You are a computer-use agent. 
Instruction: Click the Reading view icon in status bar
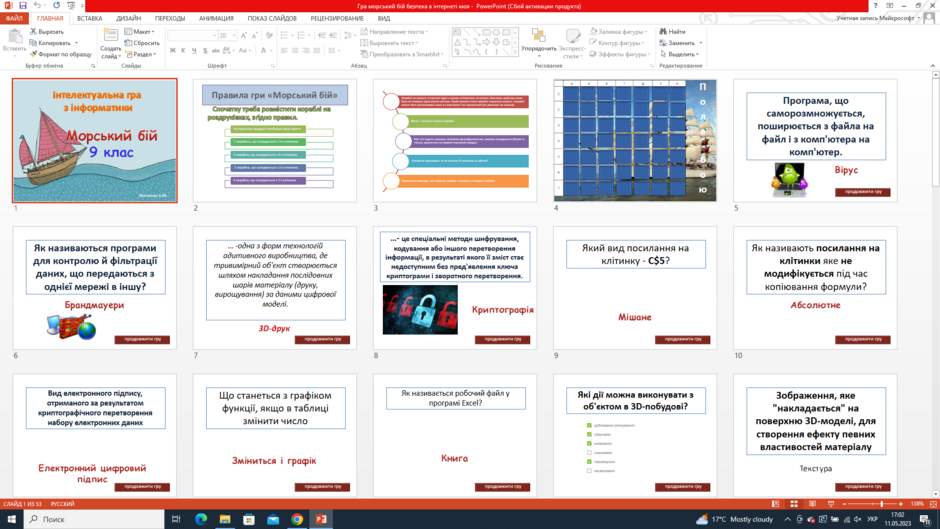pos(812,504)
